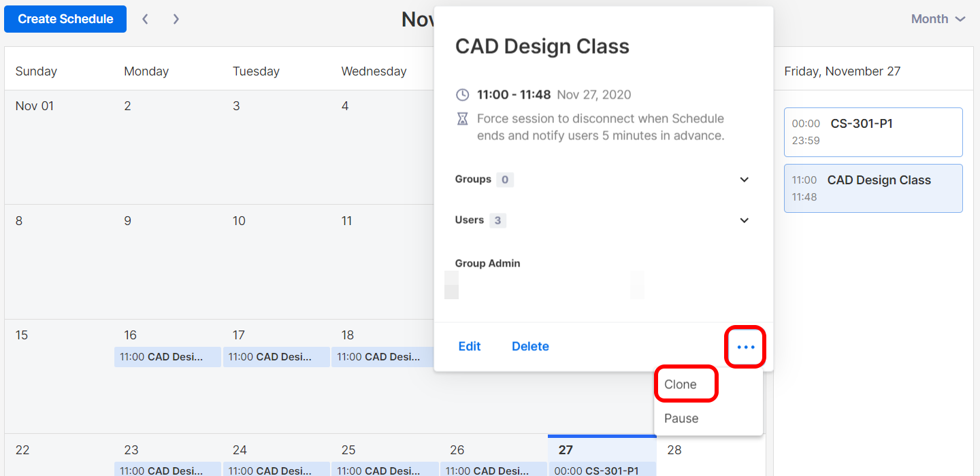The width and height of the screenshot is (980, 476).
Task: Click the hourglass icon in popup
Action: point(462,119)
